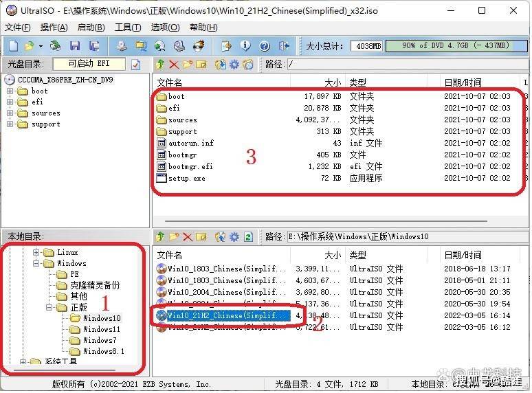Click the Burn CD/DVD image flaming disc icon
Image resolution: width=532 pixels, height=393 pixels.
click(x=199, y=46)
